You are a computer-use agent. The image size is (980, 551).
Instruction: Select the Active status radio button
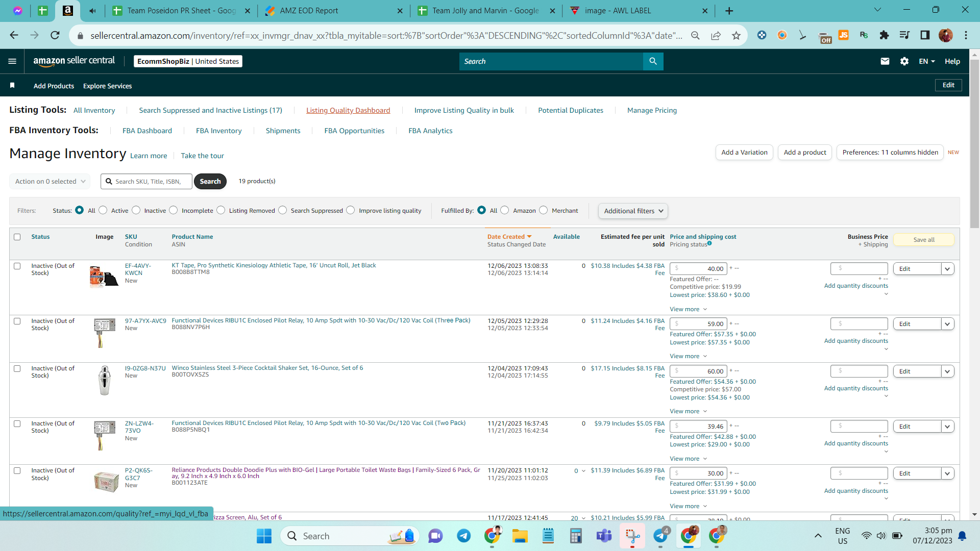click(103, 210)
